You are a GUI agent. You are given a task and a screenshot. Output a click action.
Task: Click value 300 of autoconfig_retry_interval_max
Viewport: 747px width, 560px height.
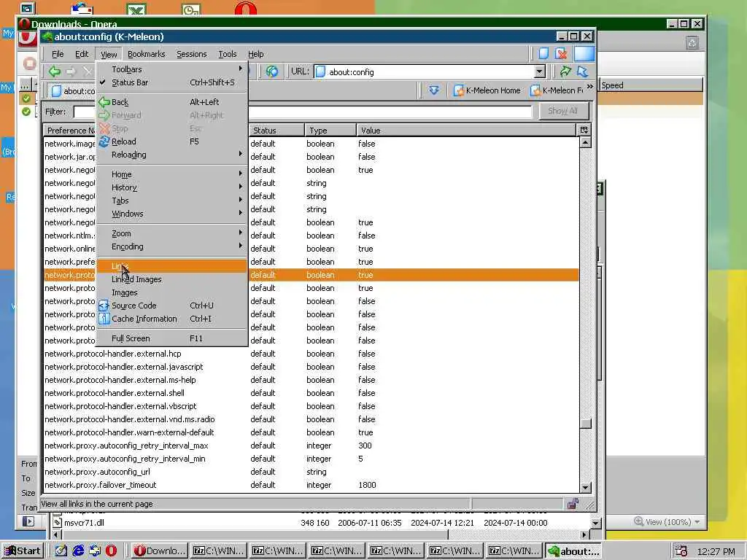tap(365, 446)
